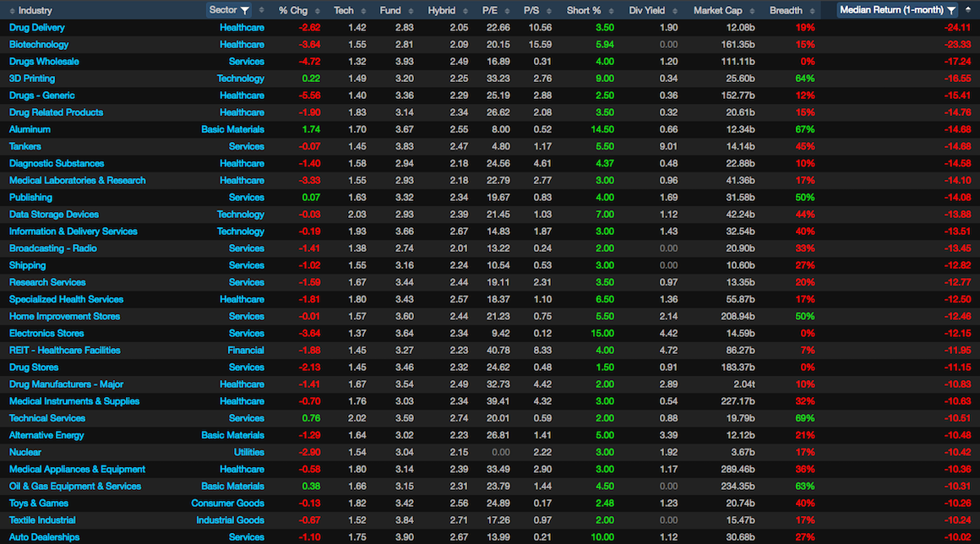
Task: Open the 3D Printing industry link
Action: coord(32,79)
